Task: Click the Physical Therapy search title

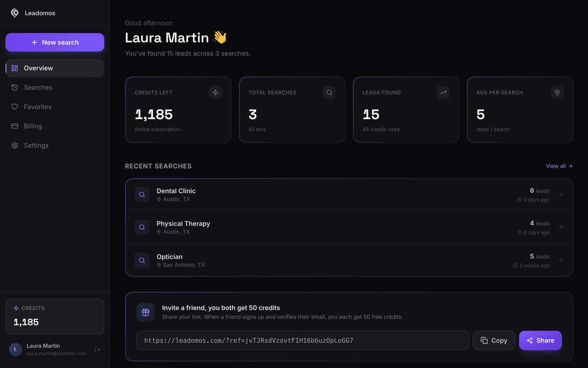Action: pyautogui.click(x=183, y=224)
